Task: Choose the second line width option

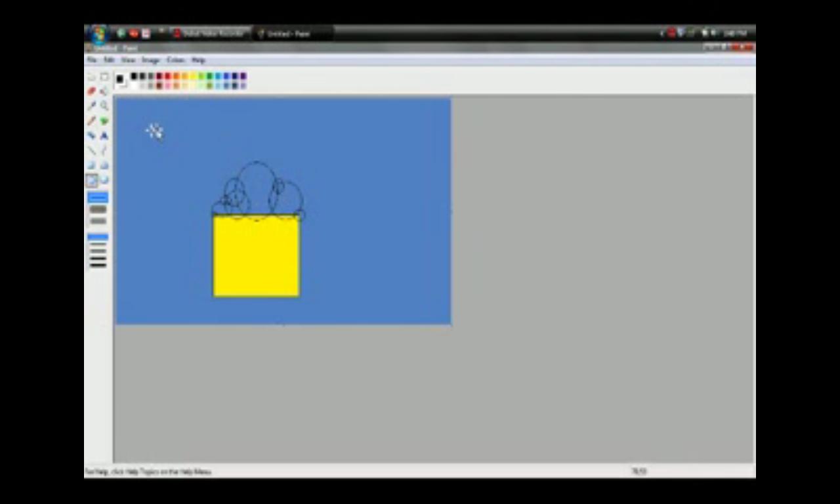Action: pyautogui.click(x=98, y=244)
